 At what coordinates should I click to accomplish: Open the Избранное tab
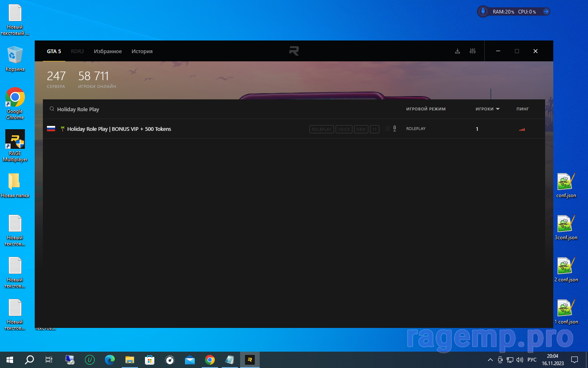point(108,51)
